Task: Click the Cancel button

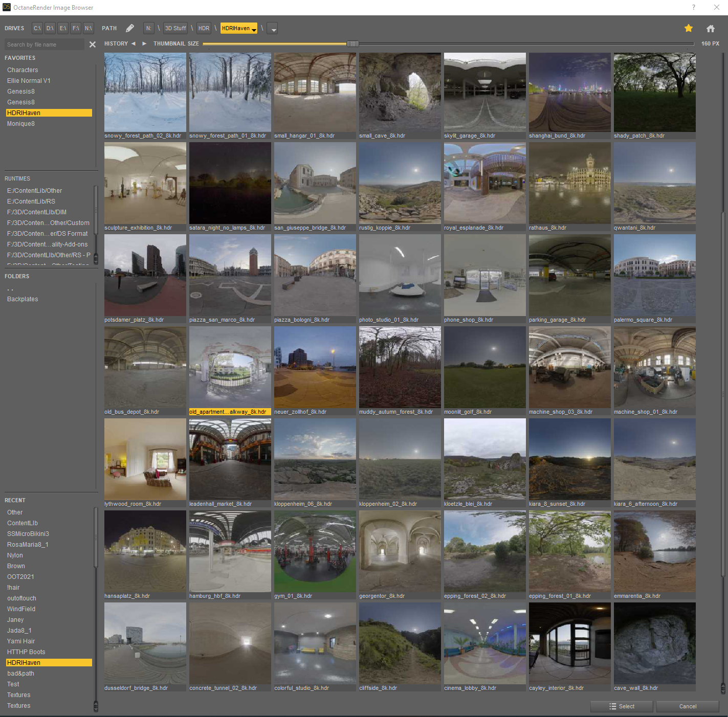Action: click(688, 706)
